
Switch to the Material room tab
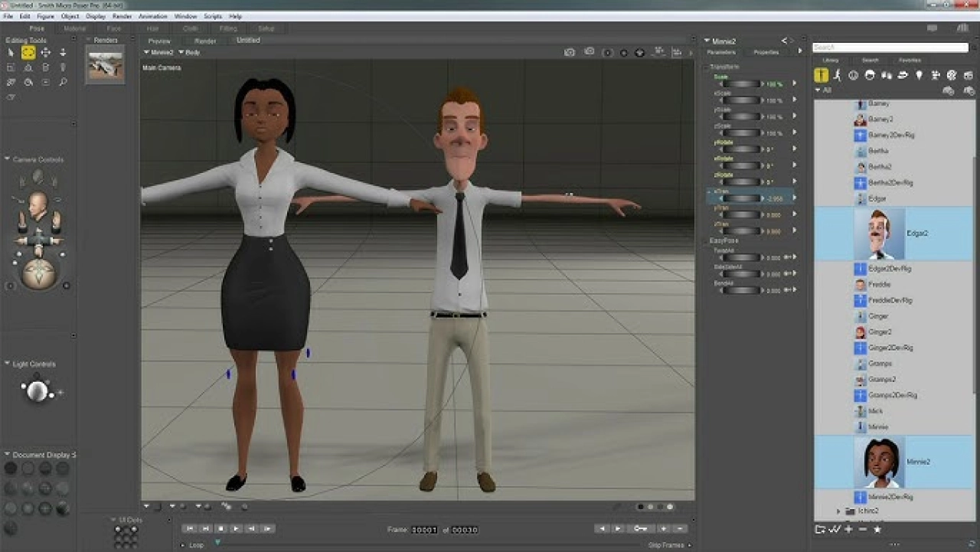pyautogui.click(x=75, y=28)
